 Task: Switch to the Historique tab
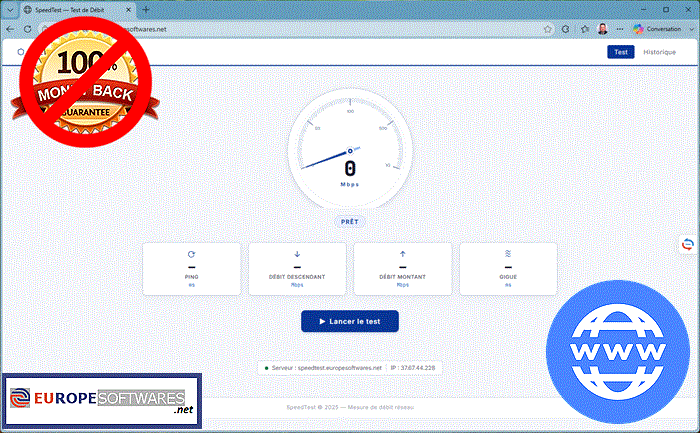pos(659,52)
